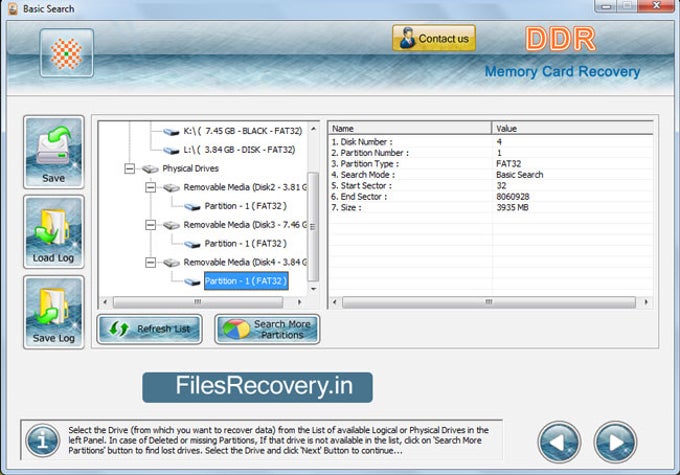Viewport: 680px width, 475px height.
Task: Select Removable Media Disk4 entry
Action: coord(245,262)
